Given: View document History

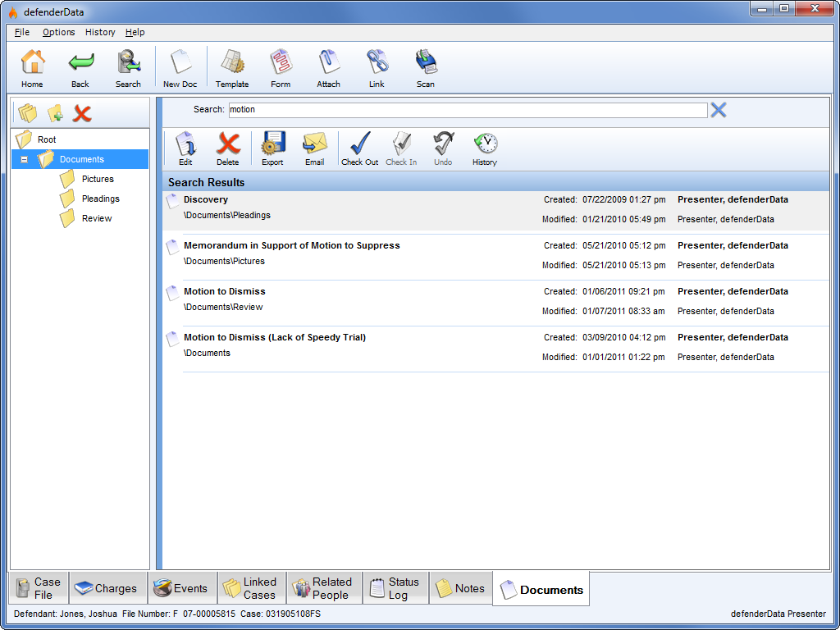Looking at the screenshot, I should (x=485, y=148).
